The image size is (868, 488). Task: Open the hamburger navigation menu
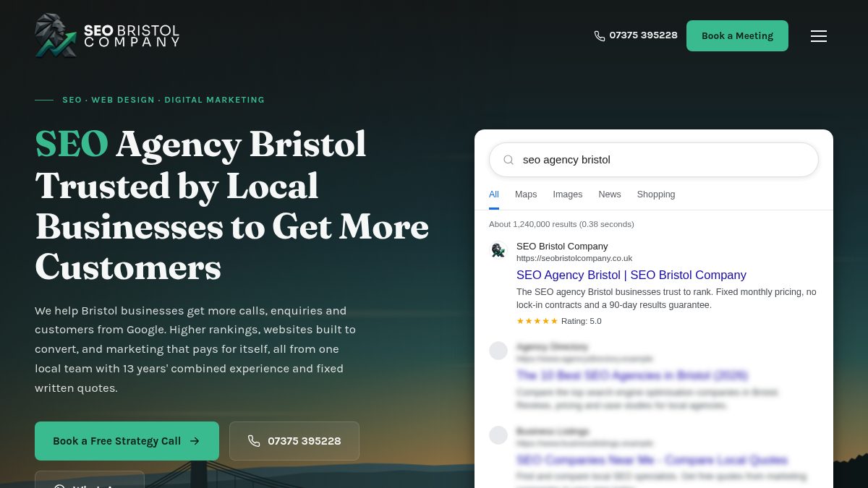[x=818, y=36]
